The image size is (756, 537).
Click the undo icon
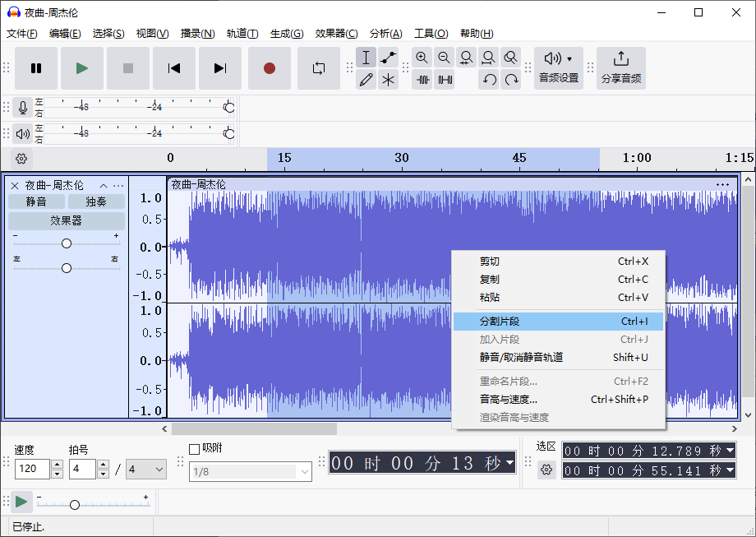[488, 80]
